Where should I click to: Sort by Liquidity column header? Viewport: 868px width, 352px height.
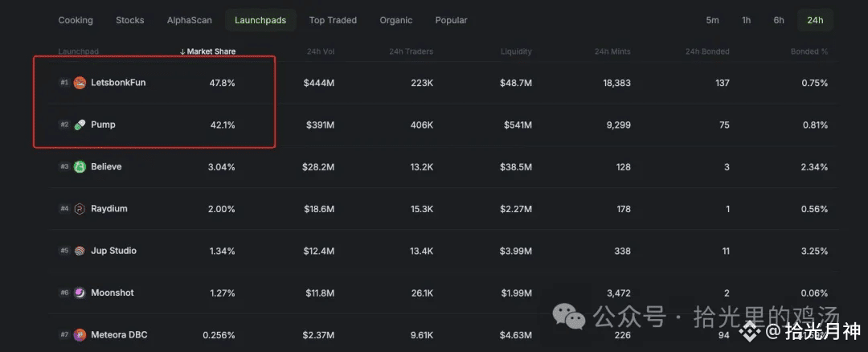(515, 51)
